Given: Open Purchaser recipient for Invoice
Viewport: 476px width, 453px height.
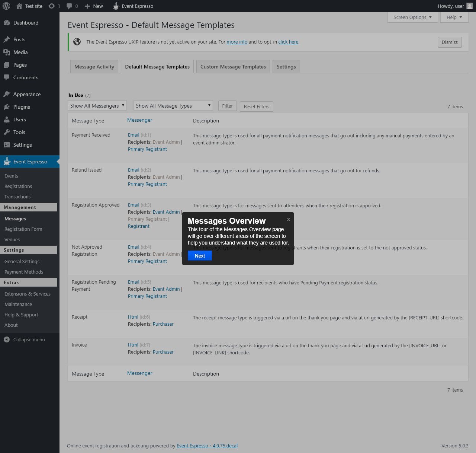Looking at the screenshot, I should [163, 352].
